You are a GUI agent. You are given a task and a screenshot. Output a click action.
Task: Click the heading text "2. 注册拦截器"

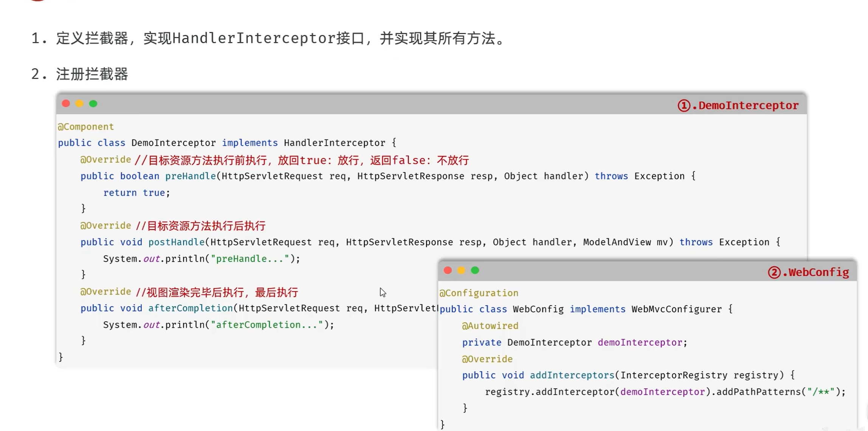(x=80, y=74)
